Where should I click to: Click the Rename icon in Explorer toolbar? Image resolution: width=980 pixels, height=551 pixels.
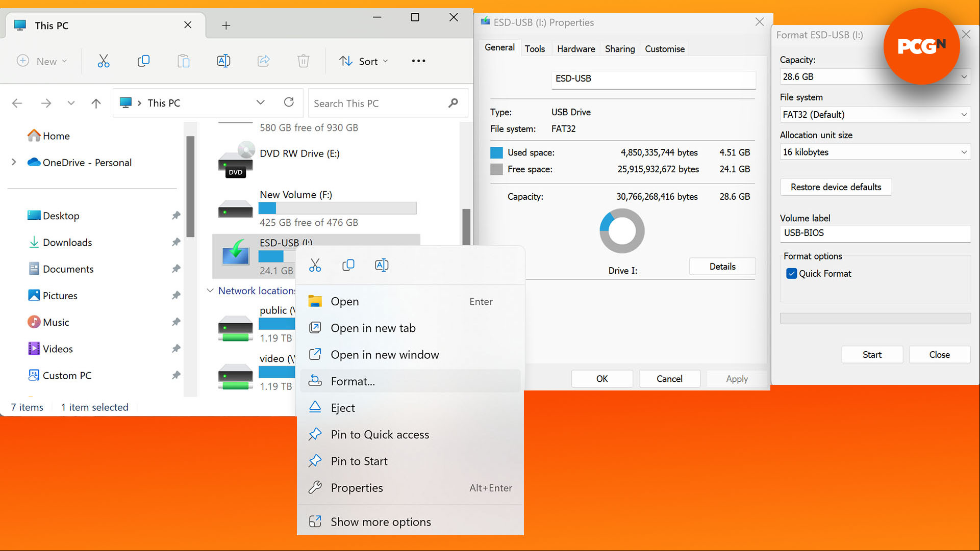(223, 61)
